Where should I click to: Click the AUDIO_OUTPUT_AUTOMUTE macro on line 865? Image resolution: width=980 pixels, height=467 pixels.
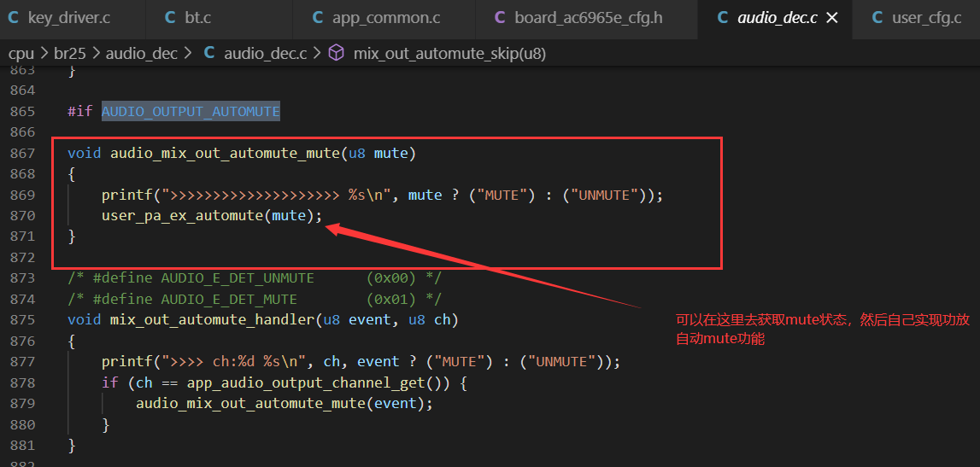[191, 112]
